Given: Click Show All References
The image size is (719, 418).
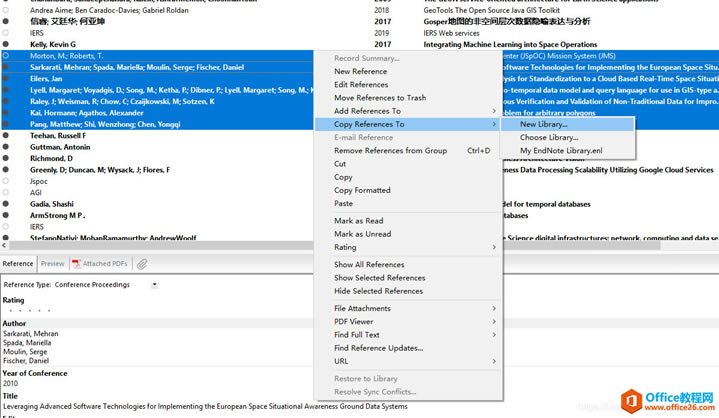Looking at the screenshot, I should click(x=369, y=264).
